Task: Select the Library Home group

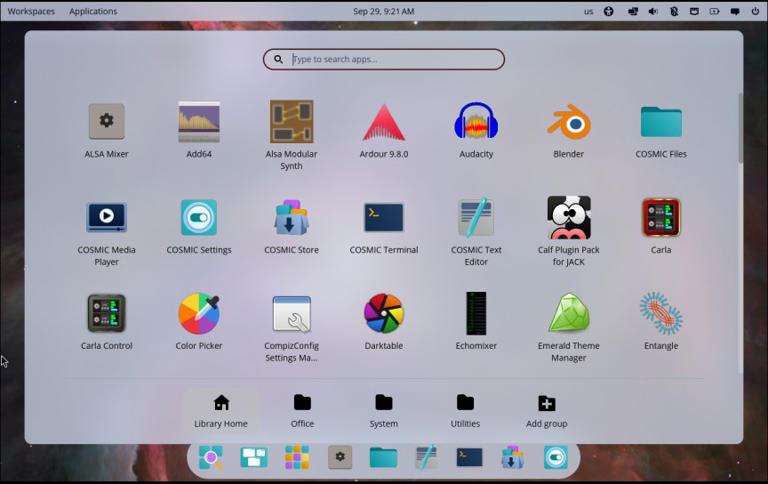Action: [x=221, y=411]
